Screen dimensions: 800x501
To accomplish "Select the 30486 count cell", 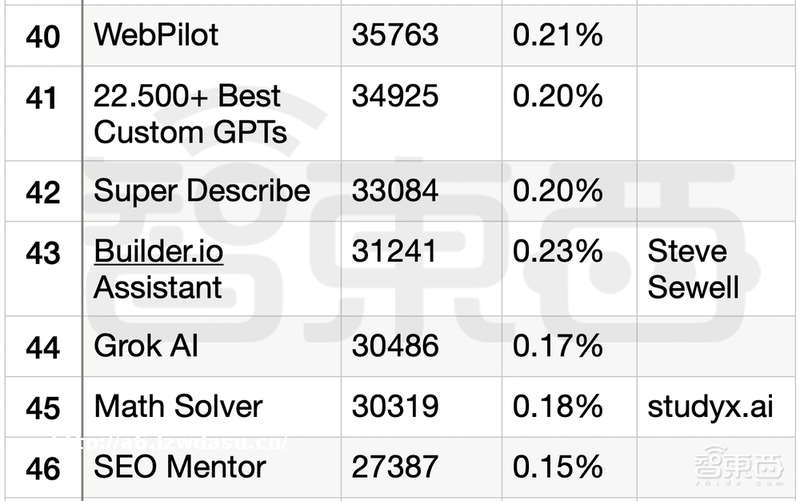I will [x=395, y=346].
